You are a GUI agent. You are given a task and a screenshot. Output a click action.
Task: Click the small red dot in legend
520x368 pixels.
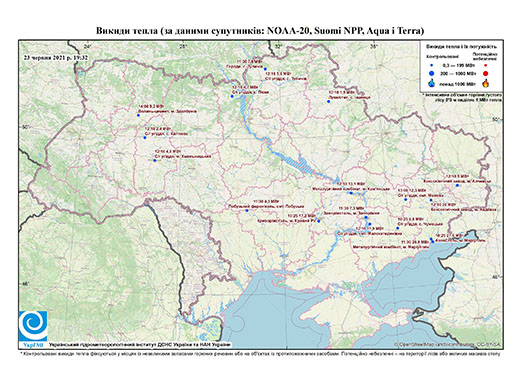[x=485, y=66]
